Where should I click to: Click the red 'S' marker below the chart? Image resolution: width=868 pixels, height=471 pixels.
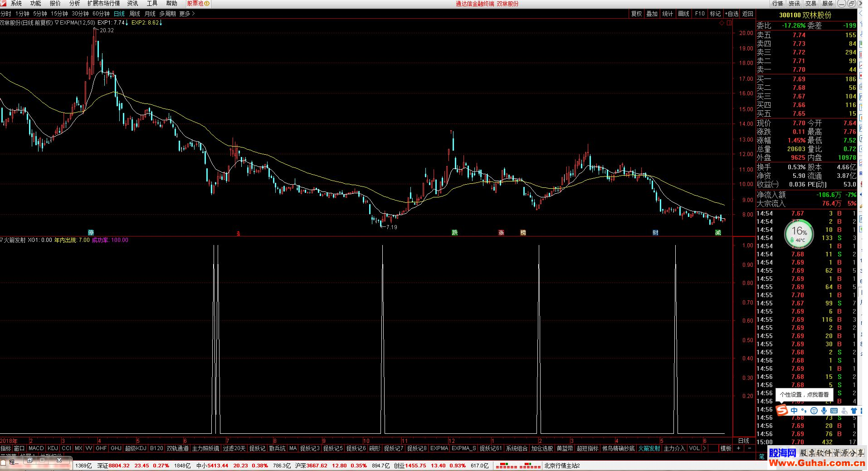[x=238, y=234]
